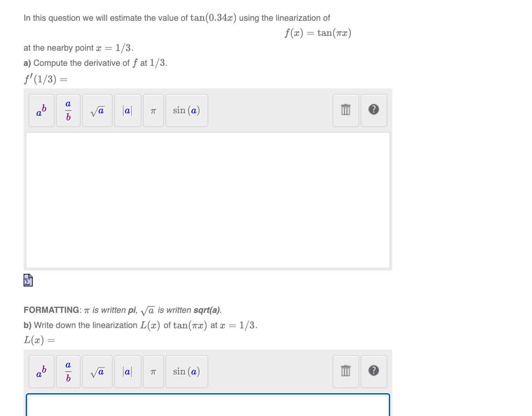Insert sin(a) into the derivative answer
This screenshot has width=532, height=416.
click(186, 111)
